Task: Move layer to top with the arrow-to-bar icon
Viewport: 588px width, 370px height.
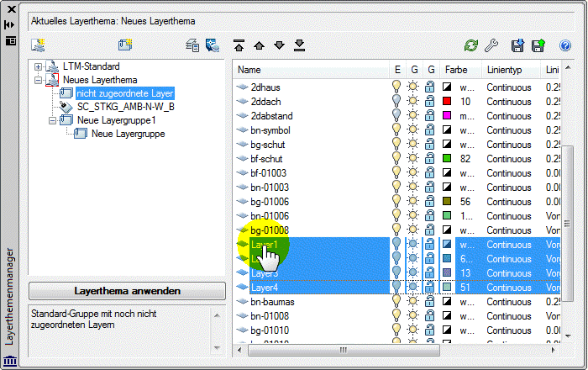Action: (x=239, y=45)
